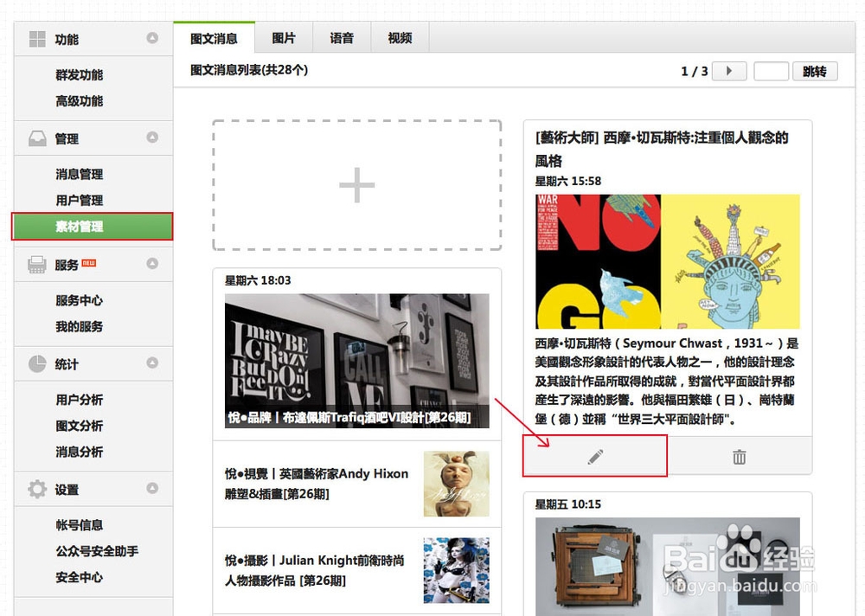
Task: Click the envelope icon beside 管理
Action: coord(36,138)
